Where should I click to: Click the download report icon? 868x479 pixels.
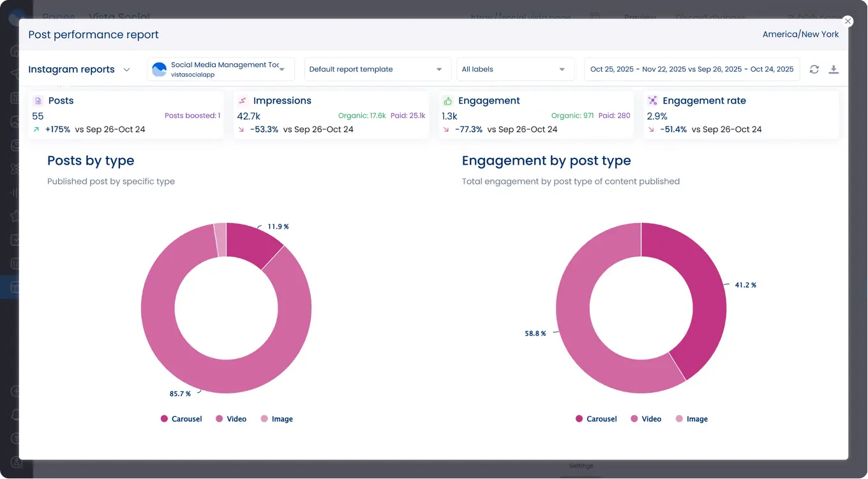coord(834,70)
